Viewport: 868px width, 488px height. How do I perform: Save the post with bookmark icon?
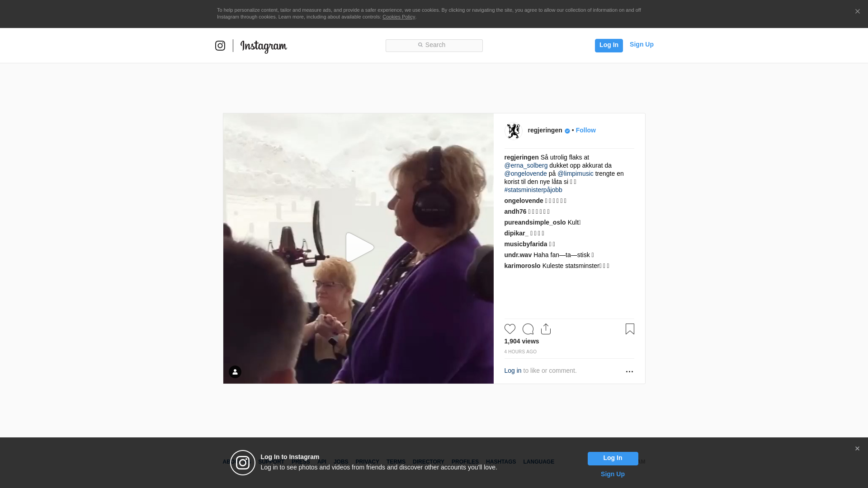click(629, 329)
